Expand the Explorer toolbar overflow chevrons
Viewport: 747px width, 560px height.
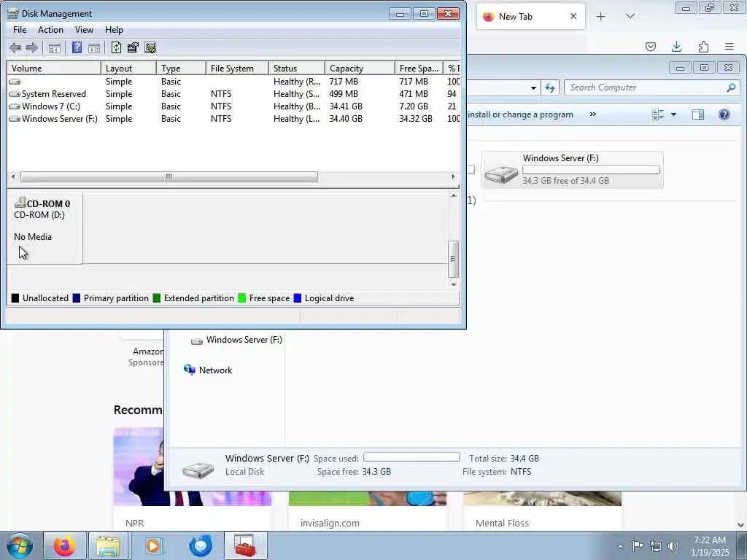pyautogui.click(x=592, y=114)
